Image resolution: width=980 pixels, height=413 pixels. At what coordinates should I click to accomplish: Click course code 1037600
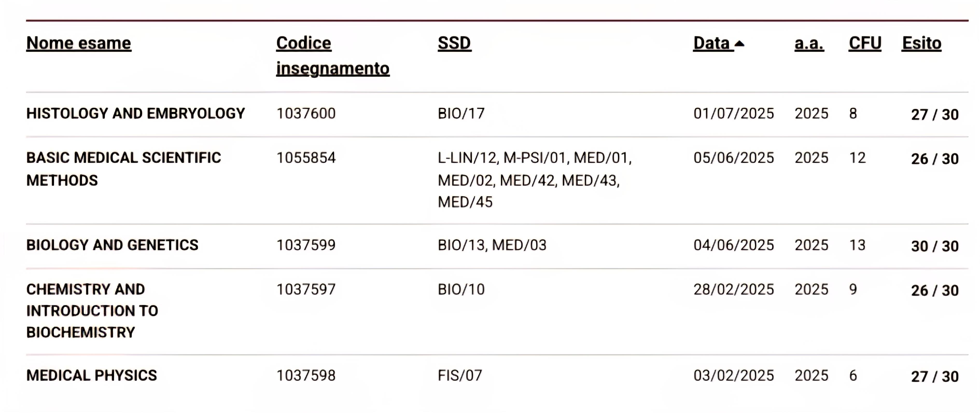306,113
